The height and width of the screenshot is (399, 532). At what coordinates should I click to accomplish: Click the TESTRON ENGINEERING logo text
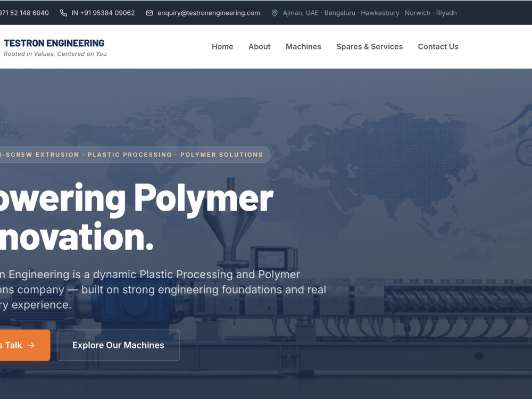(54, 43)
